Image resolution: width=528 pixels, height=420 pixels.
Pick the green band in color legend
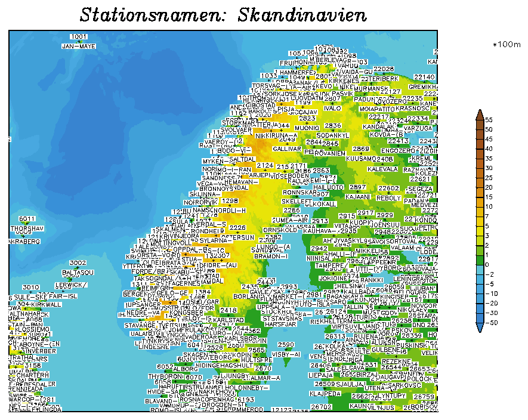click(480, 260)
